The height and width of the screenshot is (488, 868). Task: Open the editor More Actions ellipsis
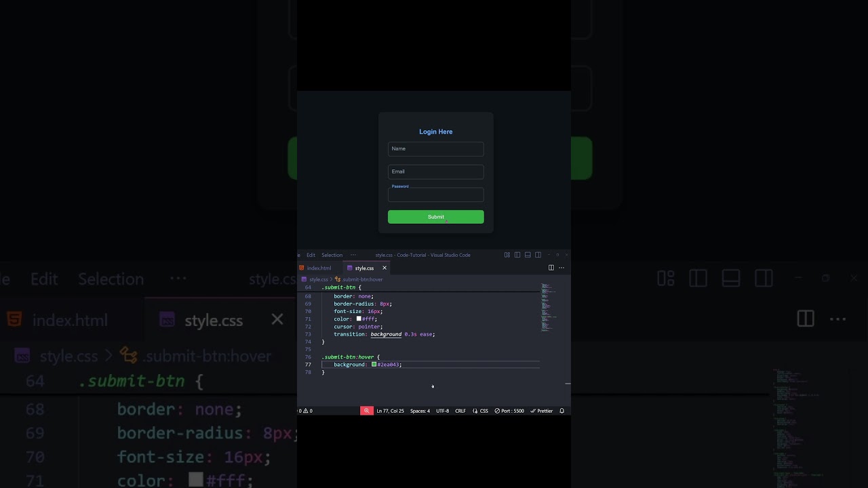coord(561,268)
